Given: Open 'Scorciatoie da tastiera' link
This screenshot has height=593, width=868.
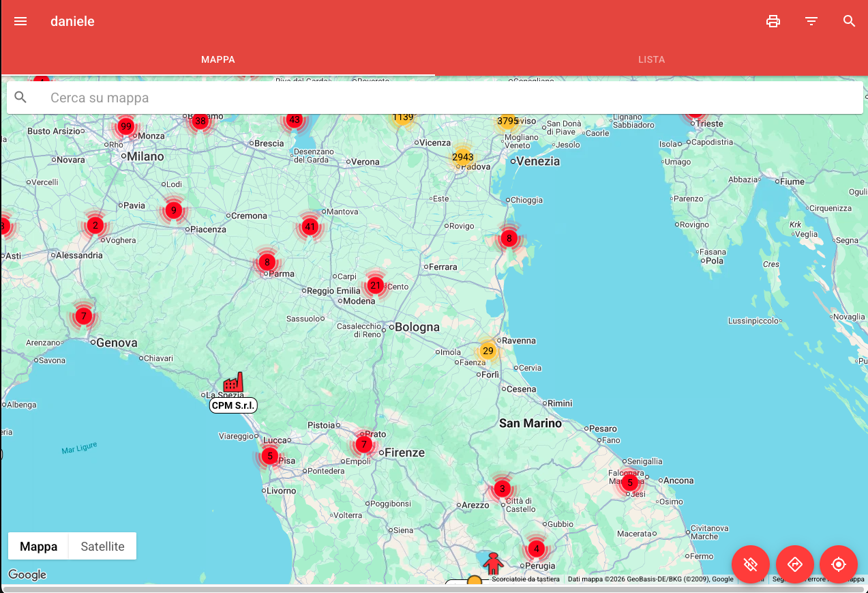Looking at the screenshot, I should tap(526, 579).
